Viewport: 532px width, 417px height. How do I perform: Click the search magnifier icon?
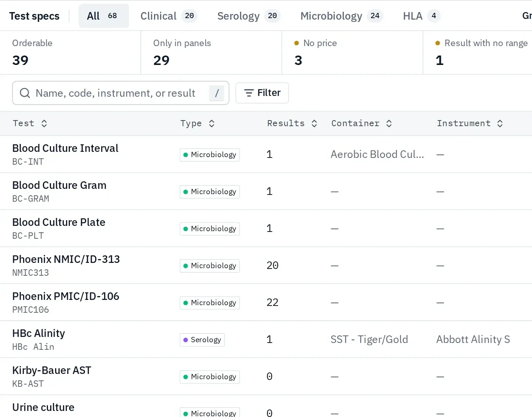pos(25,93)
